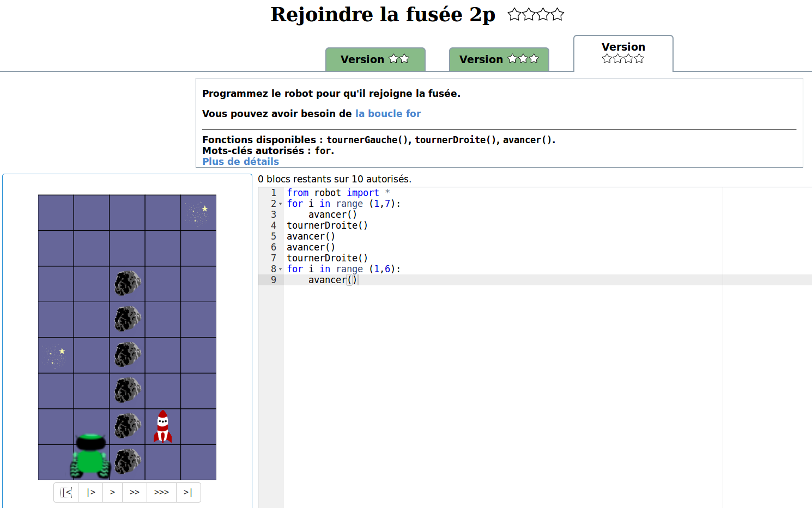
Task: Click the topmost asteroid rock
Action: pos(128,284)
